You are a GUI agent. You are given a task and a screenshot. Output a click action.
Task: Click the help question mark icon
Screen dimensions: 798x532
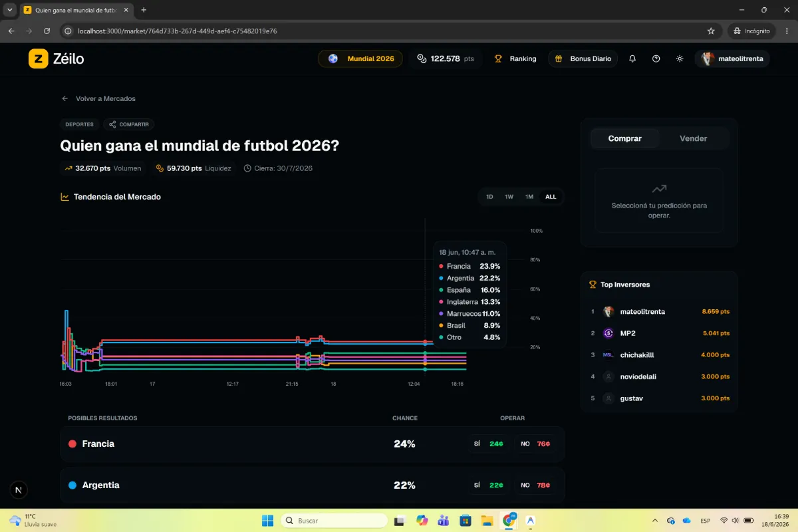(x=656, y=59)
